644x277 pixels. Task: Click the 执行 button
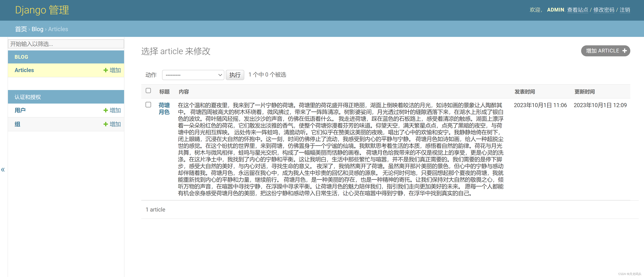[235, 75]
